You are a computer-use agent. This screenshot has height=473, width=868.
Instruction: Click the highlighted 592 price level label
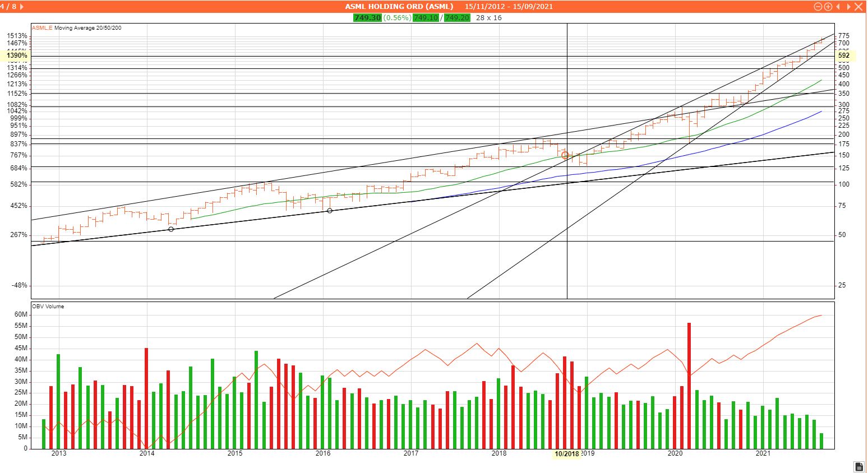(844, 55)
